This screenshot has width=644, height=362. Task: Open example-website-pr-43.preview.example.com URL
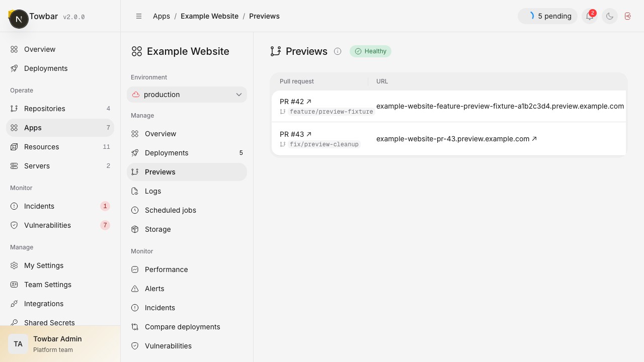(456, 139)
